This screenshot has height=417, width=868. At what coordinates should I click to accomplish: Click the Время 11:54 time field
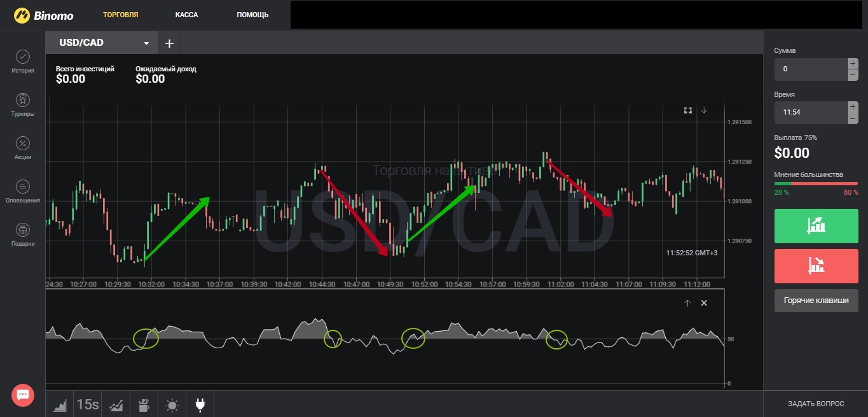click(x=811, y=112)
